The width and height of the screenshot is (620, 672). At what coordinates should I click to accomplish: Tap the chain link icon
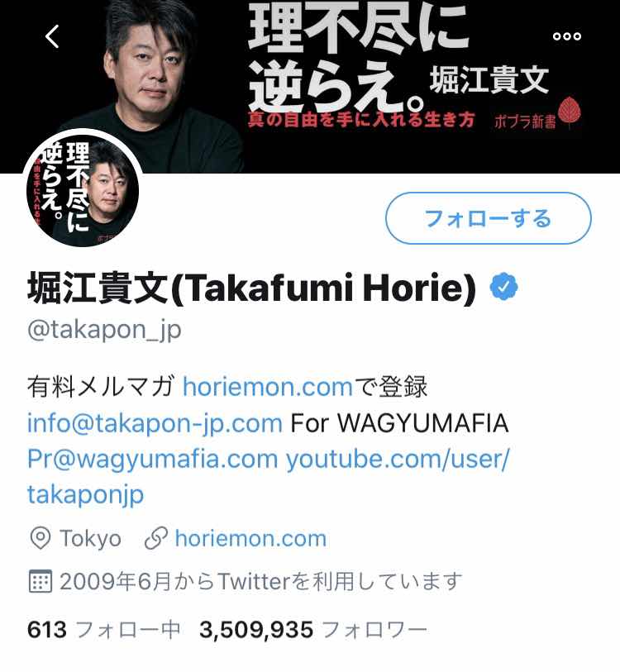pyautogui.click(x=155, y=539)
